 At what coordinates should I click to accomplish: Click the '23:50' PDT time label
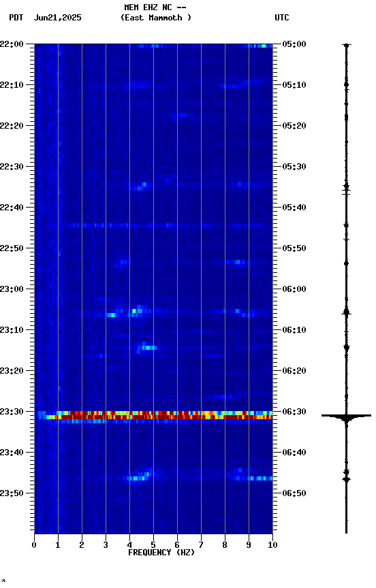(x=12, y=493)
